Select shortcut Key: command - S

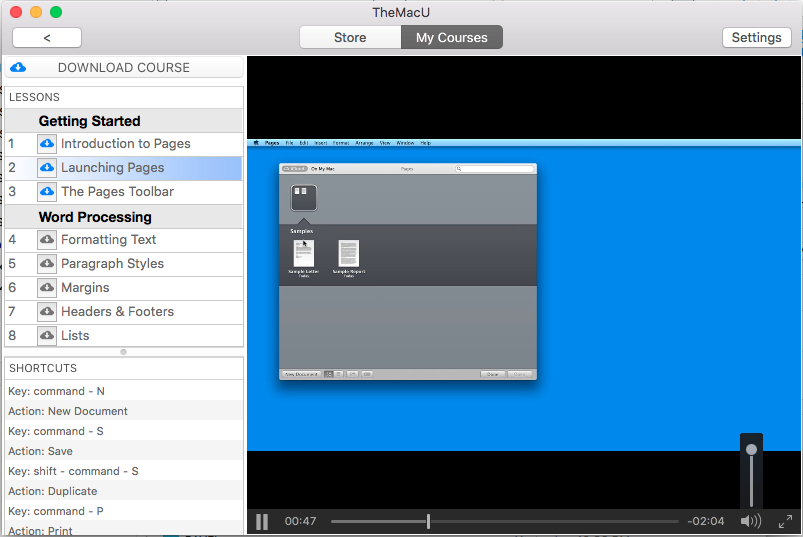coord(124,431)
